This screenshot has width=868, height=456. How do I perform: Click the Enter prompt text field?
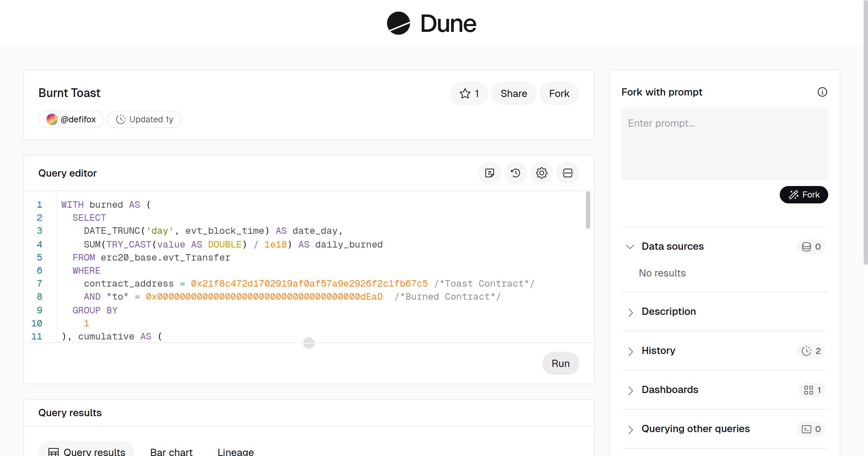pos(724,144)
